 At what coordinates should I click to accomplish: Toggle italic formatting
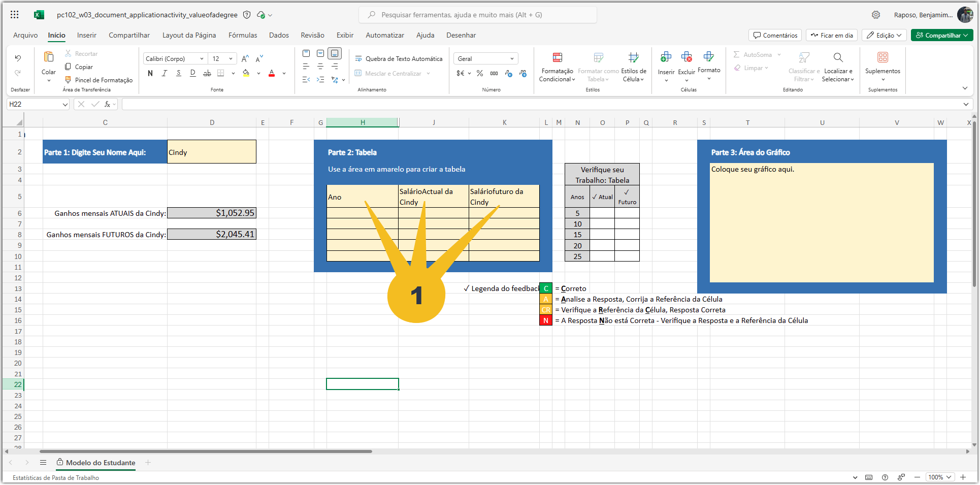(164, 73)
